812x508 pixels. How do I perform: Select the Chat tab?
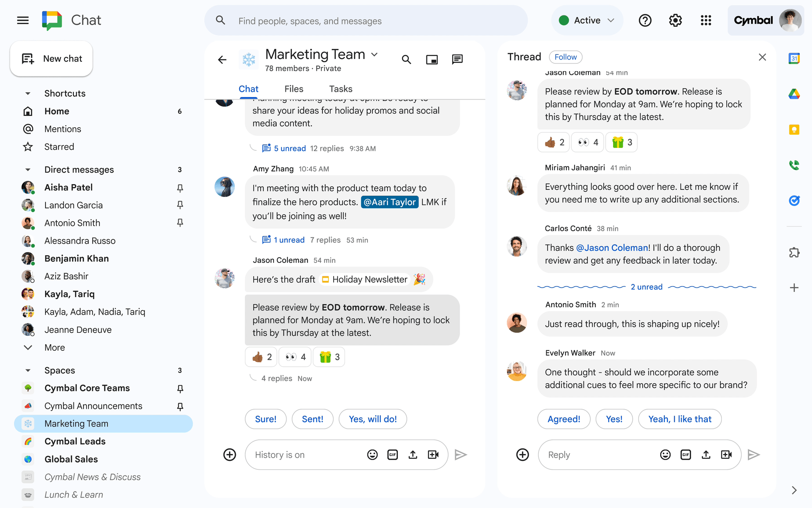coord(248,89)
